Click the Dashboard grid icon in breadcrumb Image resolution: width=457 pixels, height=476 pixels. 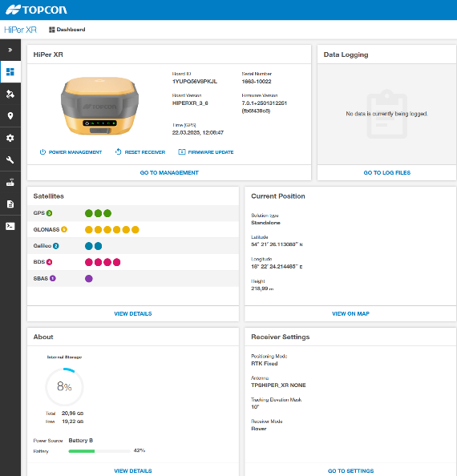(52, 30)
